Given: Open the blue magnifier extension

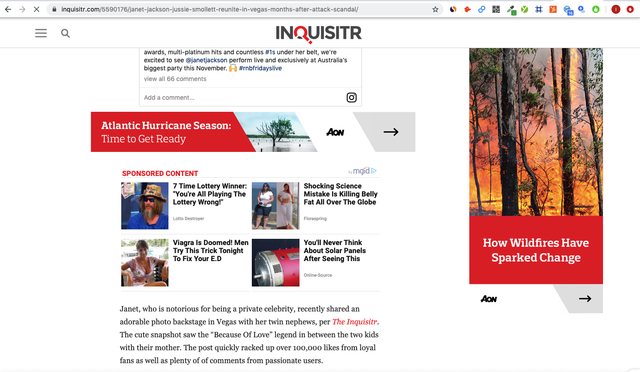Looking at the screenshot, I should tap(581, 9).
